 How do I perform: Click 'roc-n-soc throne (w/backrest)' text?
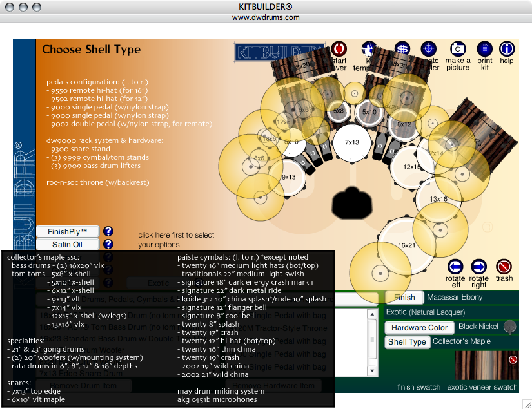[98, 182]
